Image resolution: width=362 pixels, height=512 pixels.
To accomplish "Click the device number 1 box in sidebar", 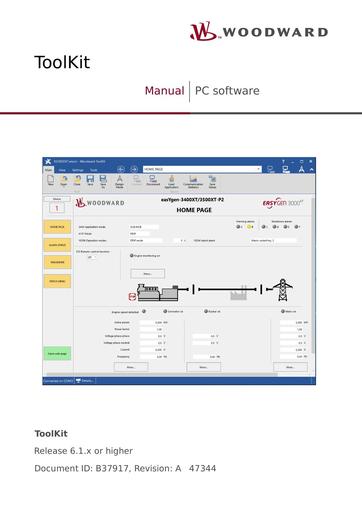I will (x=57, y=208).
